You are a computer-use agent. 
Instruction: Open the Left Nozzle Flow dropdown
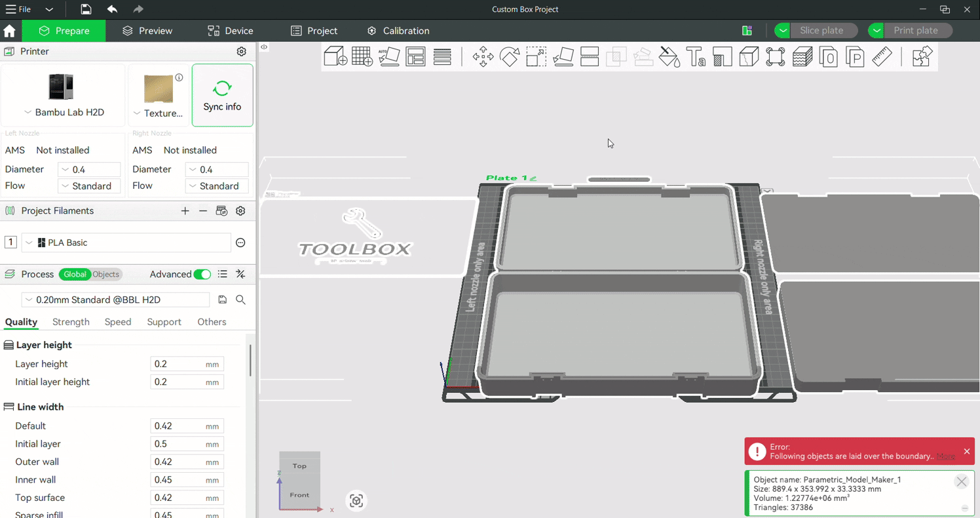point(89,186)
